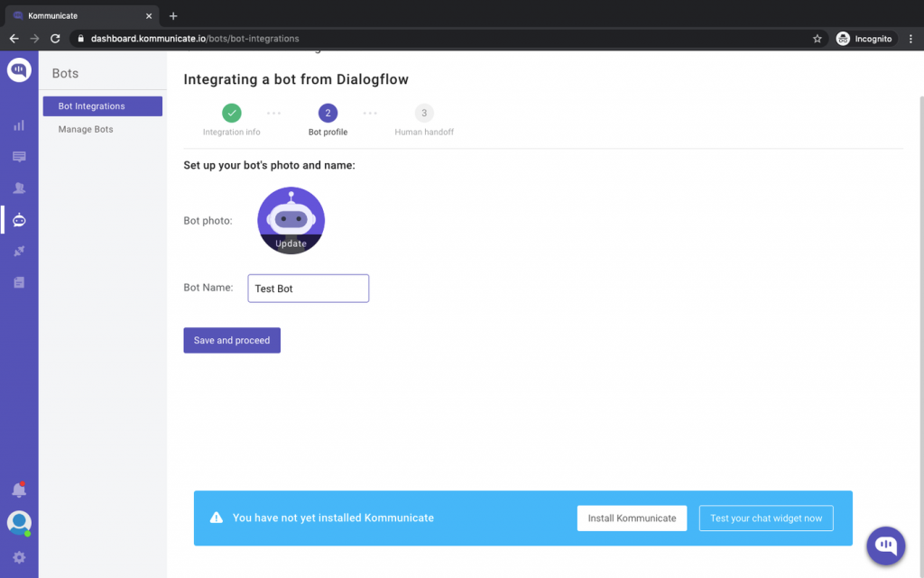Open the chat widget launcher bubble
The width and height of the screenshot is (924, 578).
[886, 545]
